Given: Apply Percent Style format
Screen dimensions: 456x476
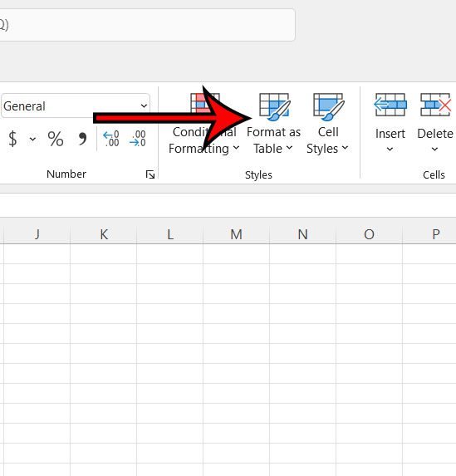Looking at the screenshot, I should pyautogui.click(x=56, y=139).
